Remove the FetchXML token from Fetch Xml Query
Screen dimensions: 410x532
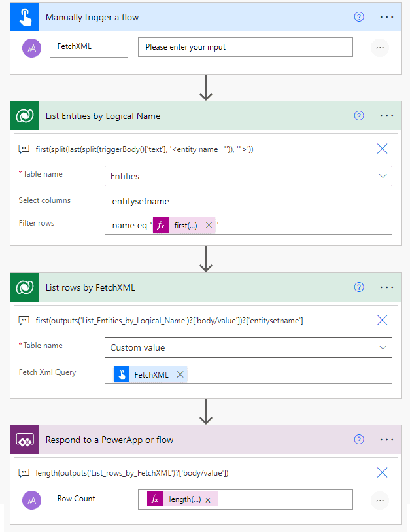coord(179,374)
